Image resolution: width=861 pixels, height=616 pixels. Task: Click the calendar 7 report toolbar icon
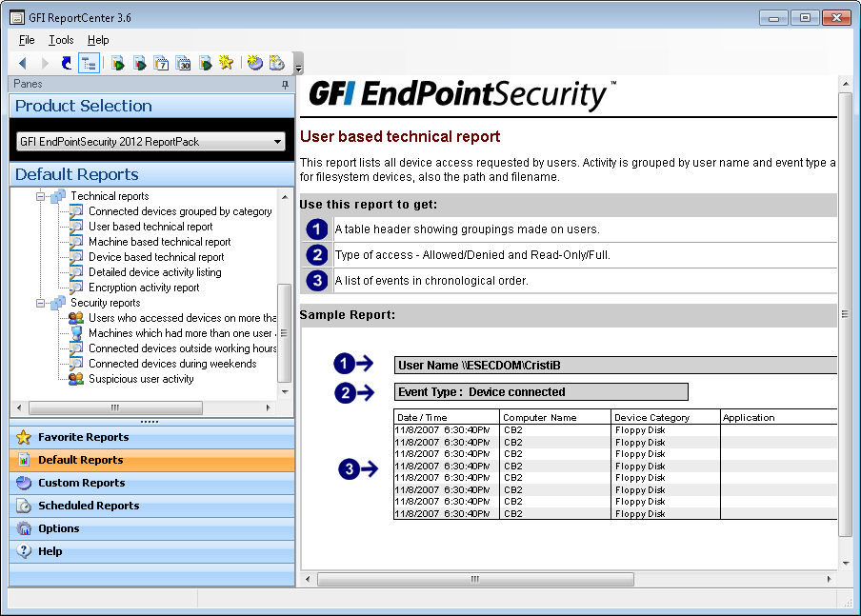pyautogui.click(x=161, y=63)
